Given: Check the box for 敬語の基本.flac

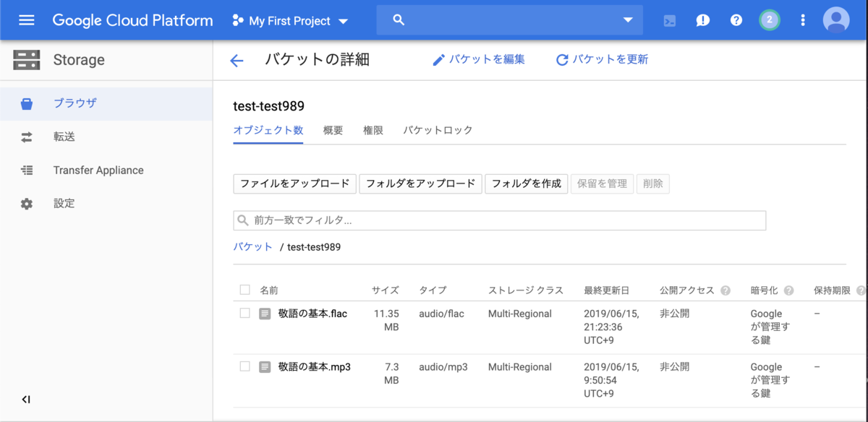Looking at the screenshot, I should pyautogui.click(x=244, y=313).
